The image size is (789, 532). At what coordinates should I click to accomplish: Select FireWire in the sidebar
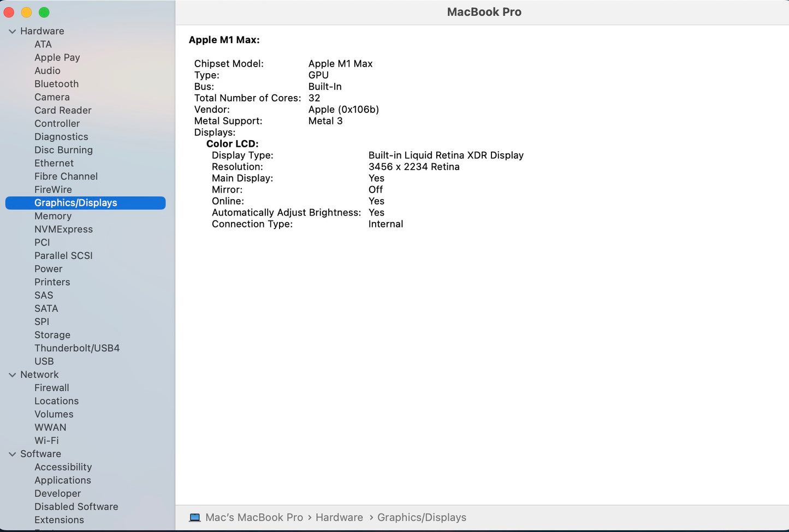[53, 189]
